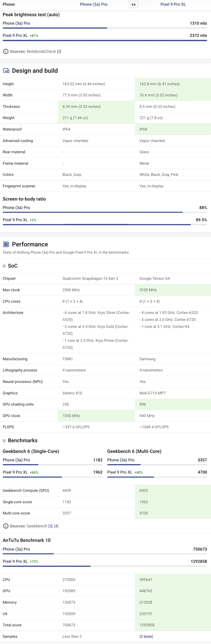
Task: Click the Pixel 9 Pro XL peak brightness bar
Action: click(105, 40)
